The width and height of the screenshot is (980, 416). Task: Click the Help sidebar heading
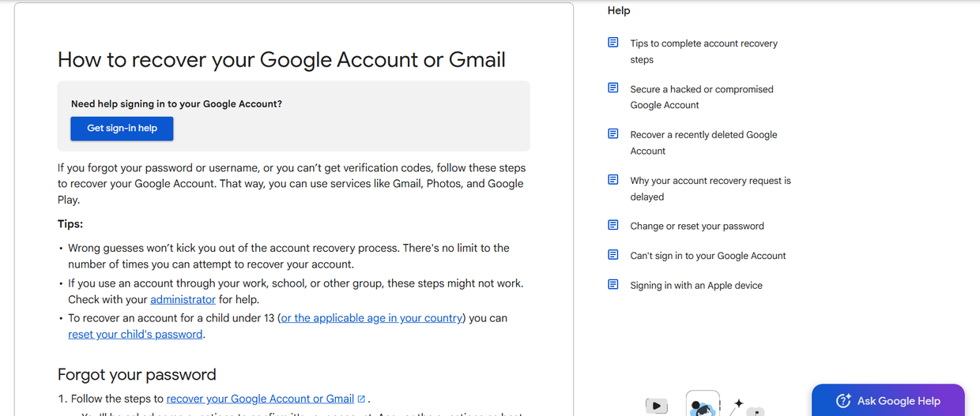pos(619,10)
